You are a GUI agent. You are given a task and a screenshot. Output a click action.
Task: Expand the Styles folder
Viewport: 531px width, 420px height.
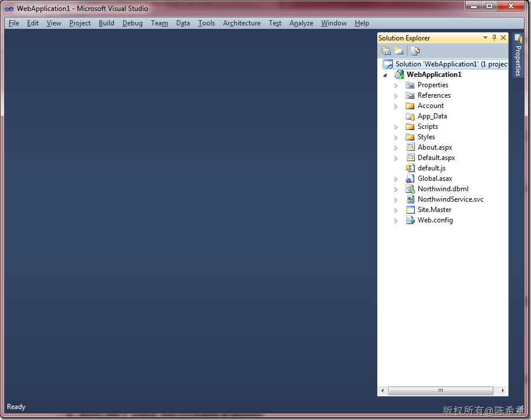[x=396, y=137]
